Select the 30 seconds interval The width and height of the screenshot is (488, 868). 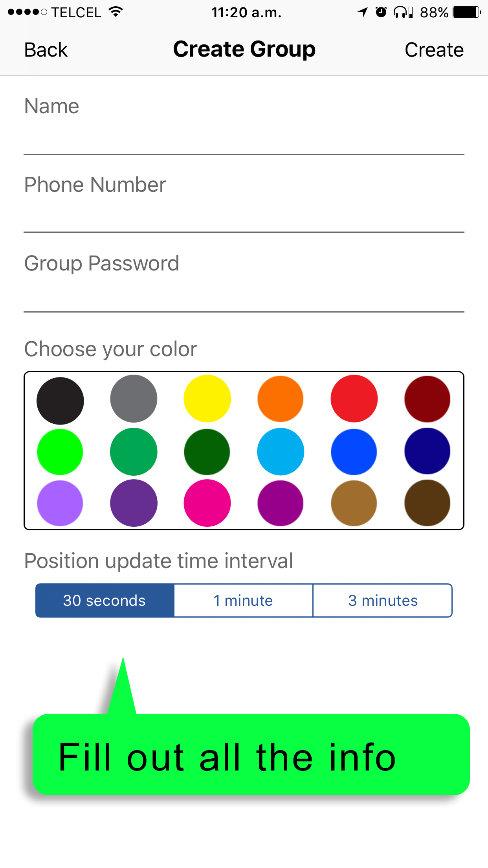105,601
